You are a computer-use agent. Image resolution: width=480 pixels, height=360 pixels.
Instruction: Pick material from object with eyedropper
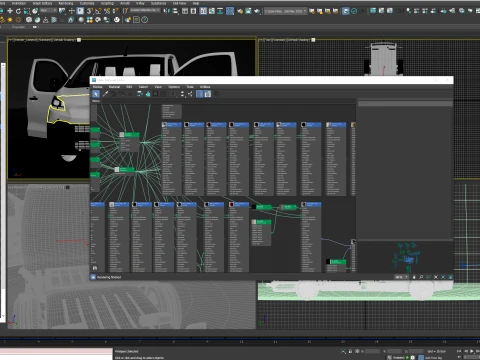(x=105, y=94)
